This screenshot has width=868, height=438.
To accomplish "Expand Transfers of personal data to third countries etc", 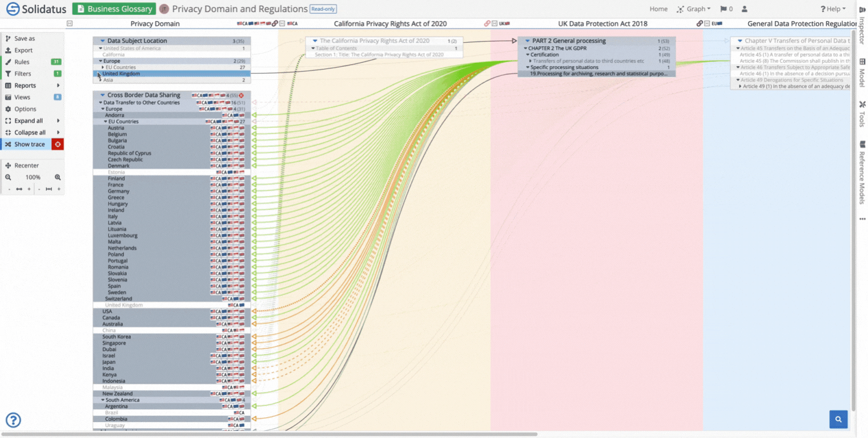I will (x=531, y=61).
